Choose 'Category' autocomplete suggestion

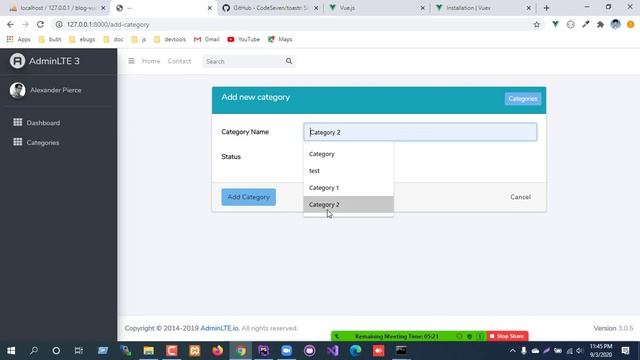click(x=348, y=154)
